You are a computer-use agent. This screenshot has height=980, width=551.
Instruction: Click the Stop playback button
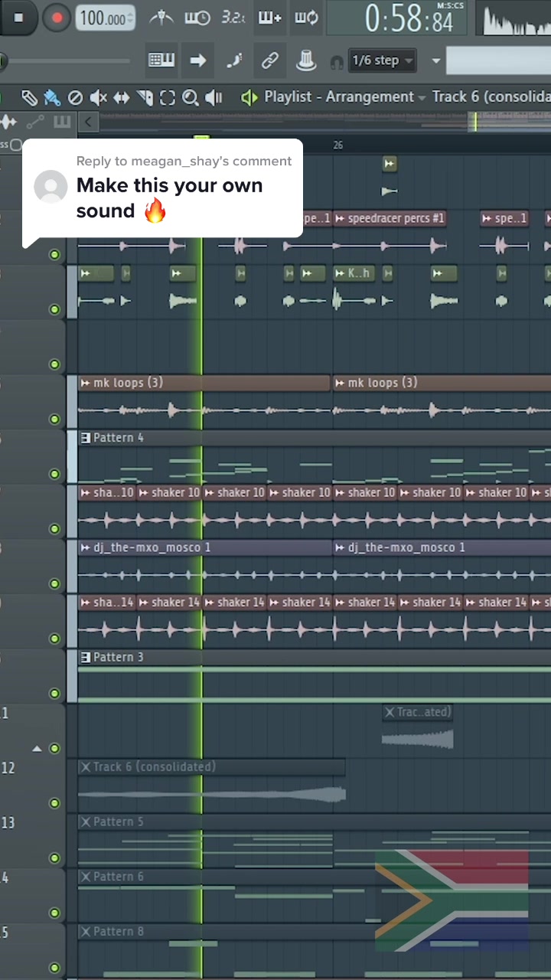pos(19,17)
